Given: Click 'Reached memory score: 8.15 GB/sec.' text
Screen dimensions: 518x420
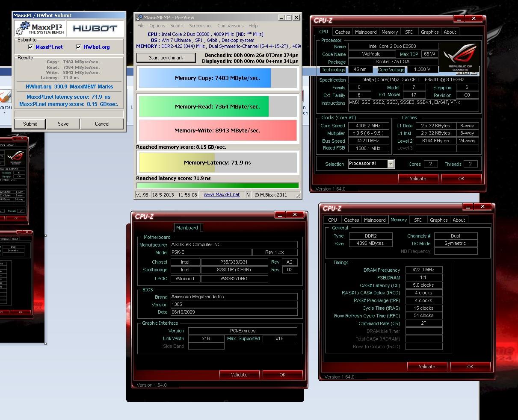Looking at the screenshot, I should 181,147.
